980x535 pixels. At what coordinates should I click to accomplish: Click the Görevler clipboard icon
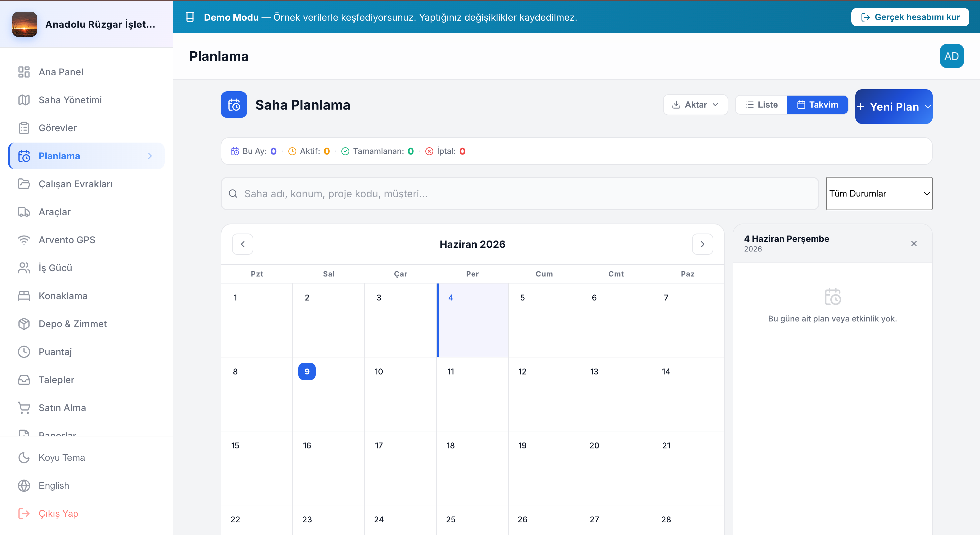pyautogui.click(x=24, y=128)
